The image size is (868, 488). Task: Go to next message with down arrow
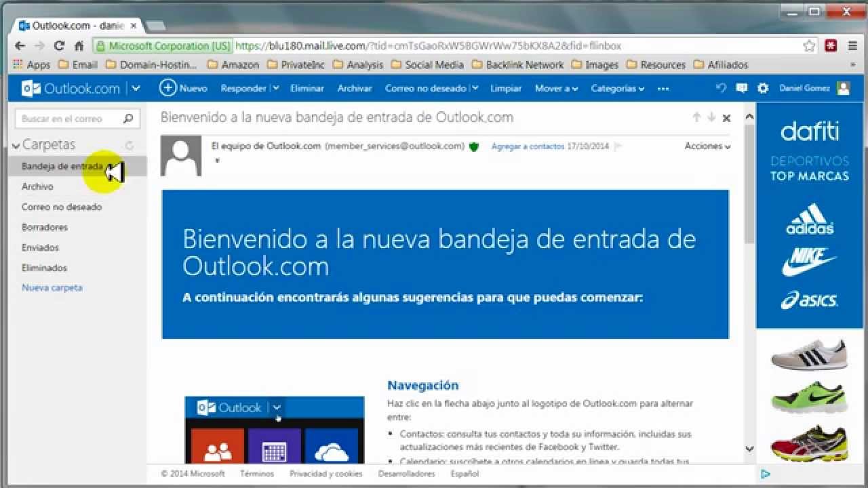711,117
